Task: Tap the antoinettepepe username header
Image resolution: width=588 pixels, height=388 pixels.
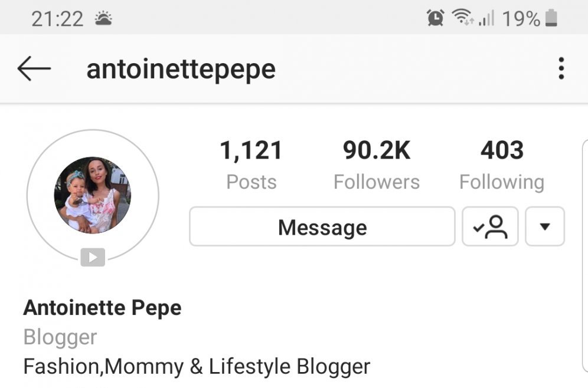Action: click(x=181, y=70)
